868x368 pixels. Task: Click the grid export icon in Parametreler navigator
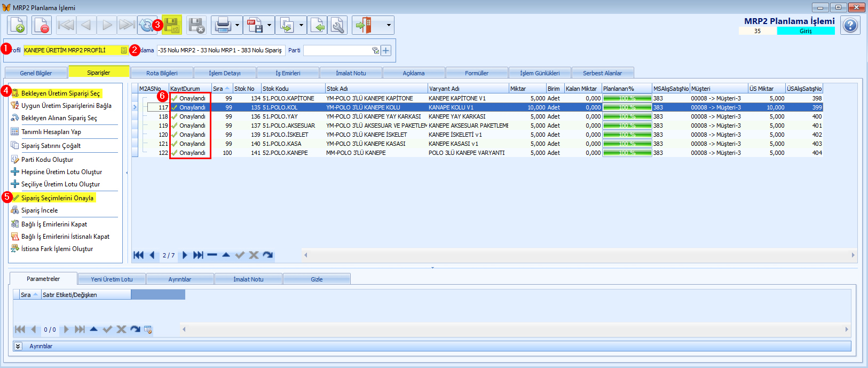point(148,330)
